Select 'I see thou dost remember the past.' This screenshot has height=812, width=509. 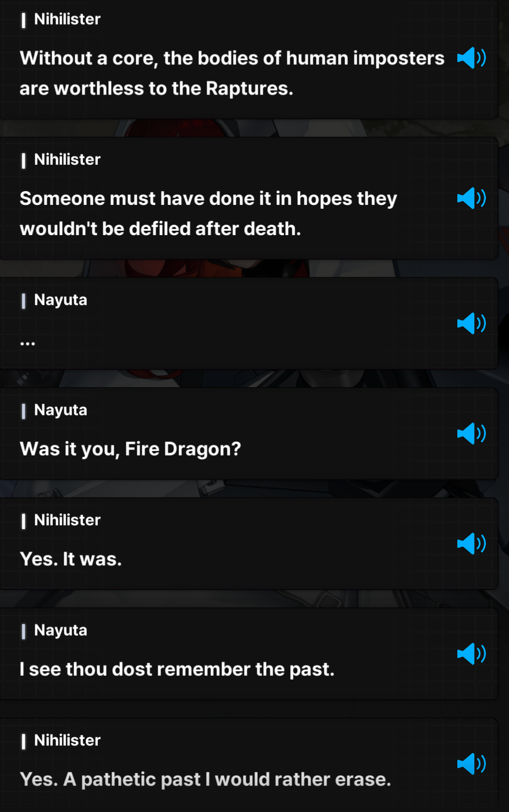177,669
